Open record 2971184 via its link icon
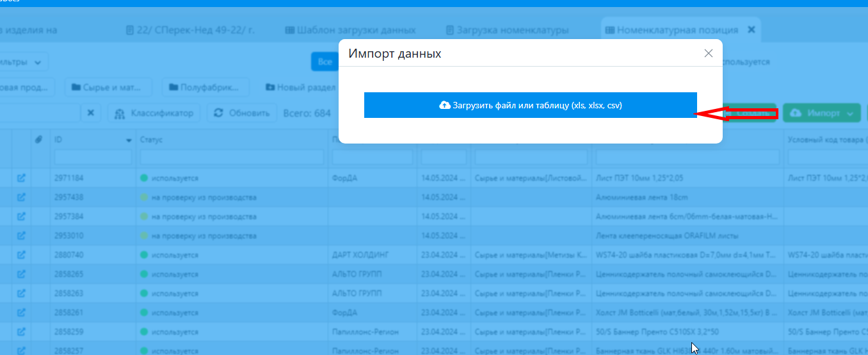The height and width of the screenshot is (355, 868). click(x=21, y=178)
